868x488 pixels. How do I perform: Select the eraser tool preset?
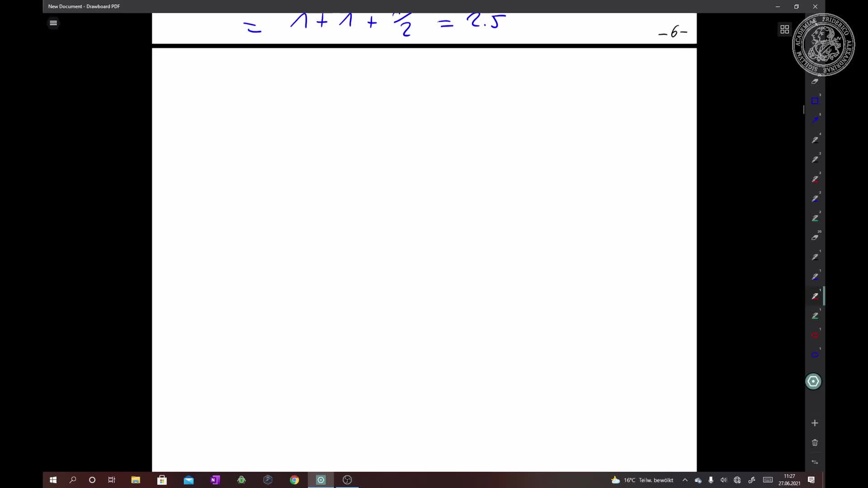(x=815, y=82)
